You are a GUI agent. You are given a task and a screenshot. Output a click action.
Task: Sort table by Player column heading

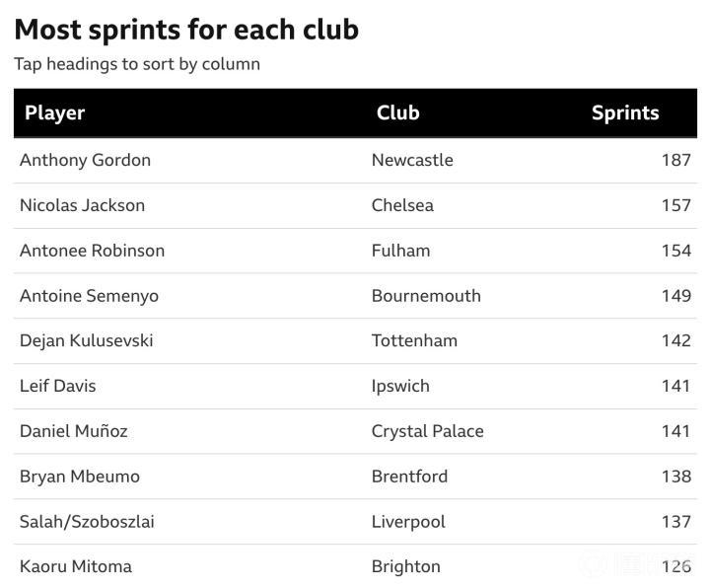point(55,112)
